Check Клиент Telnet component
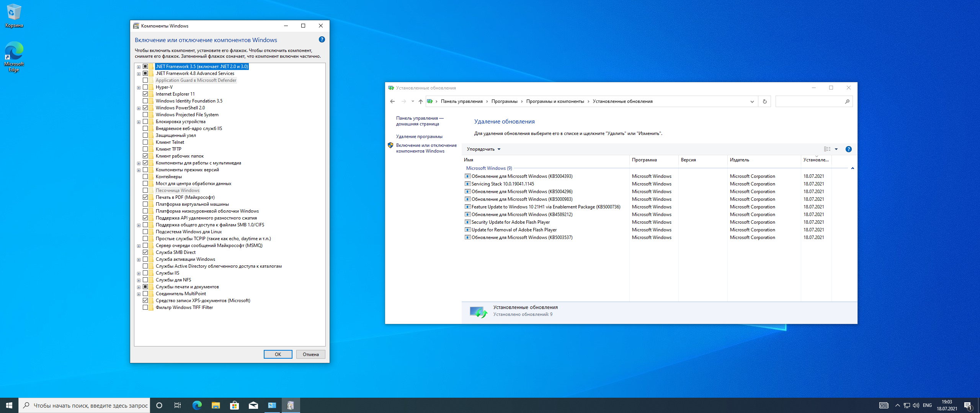This screenshot has width=980, height=413. point(145,142)
